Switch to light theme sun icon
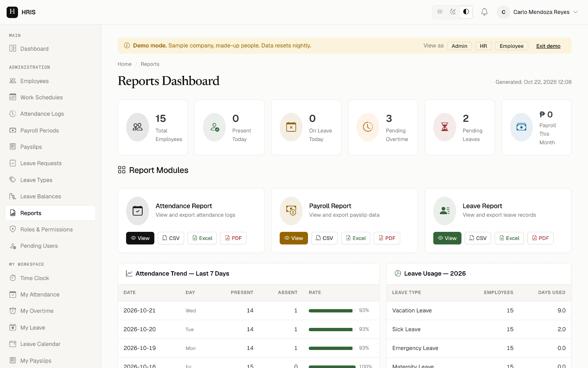The height and width of the screenshot is (368, 588). coord(440,12)
